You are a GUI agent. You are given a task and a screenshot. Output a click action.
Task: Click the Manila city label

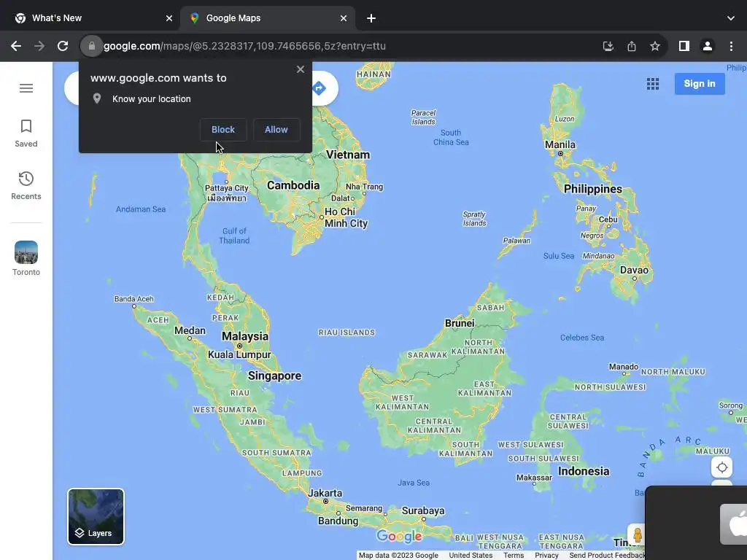pos(560,145)
